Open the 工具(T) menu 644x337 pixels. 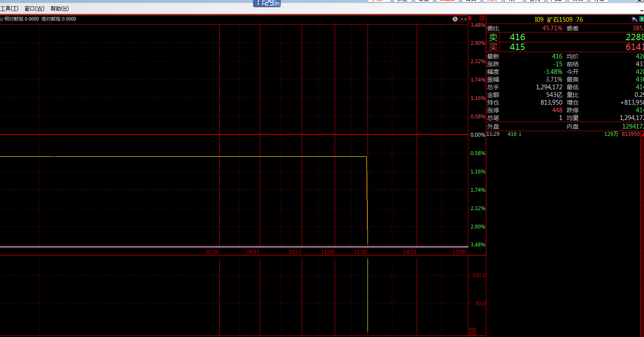(x=9, y=9)
